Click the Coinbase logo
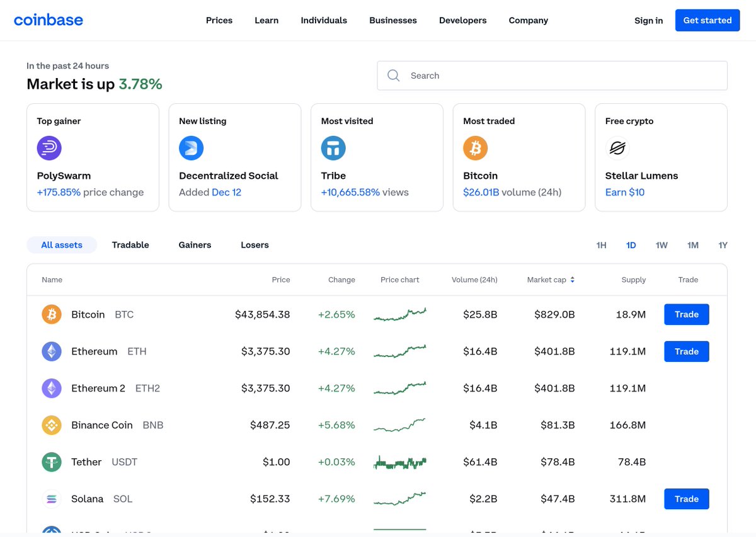The width and height of the screenshot is (756, 537). (x=49, y=20)
